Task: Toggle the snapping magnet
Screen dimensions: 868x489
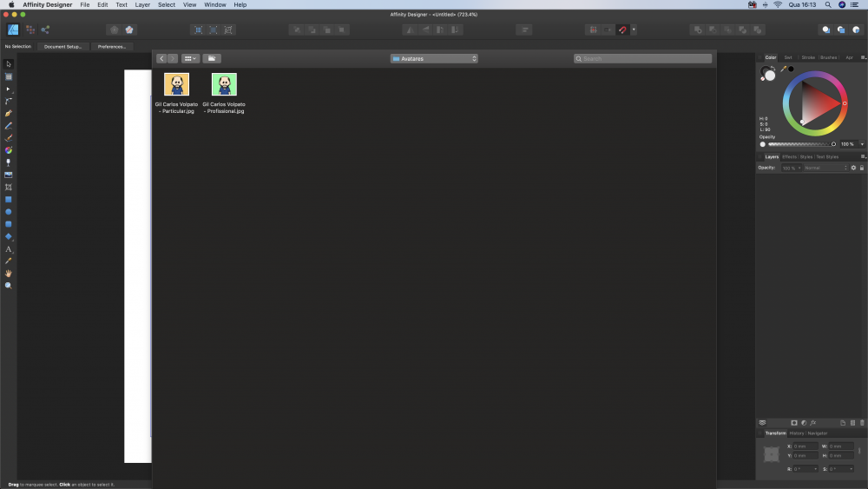Action: tap(622, 30)
